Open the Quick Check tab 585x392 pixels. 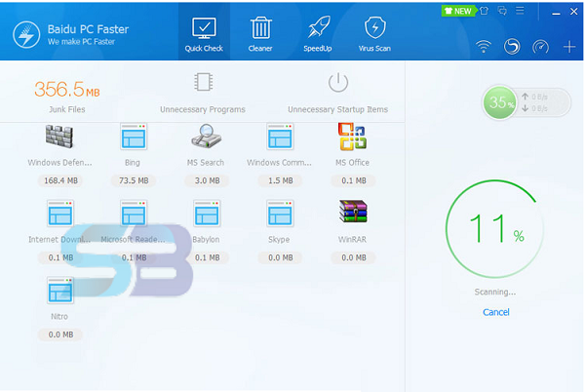pyautogui.click(x=204, y=34)
